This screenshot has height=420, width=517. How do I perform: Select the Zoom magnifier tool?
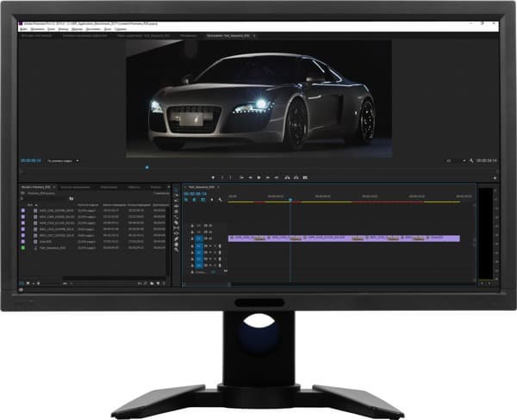tap(176, 250)
